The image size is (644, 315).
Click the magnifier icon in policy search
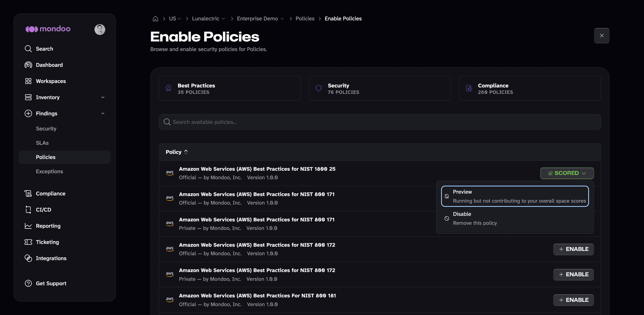click(167, 122)
